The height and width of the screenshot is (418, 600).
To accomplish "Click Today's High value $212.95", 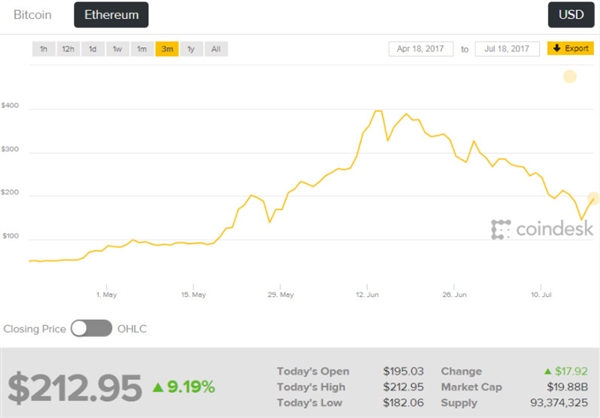I will (403, 387).
